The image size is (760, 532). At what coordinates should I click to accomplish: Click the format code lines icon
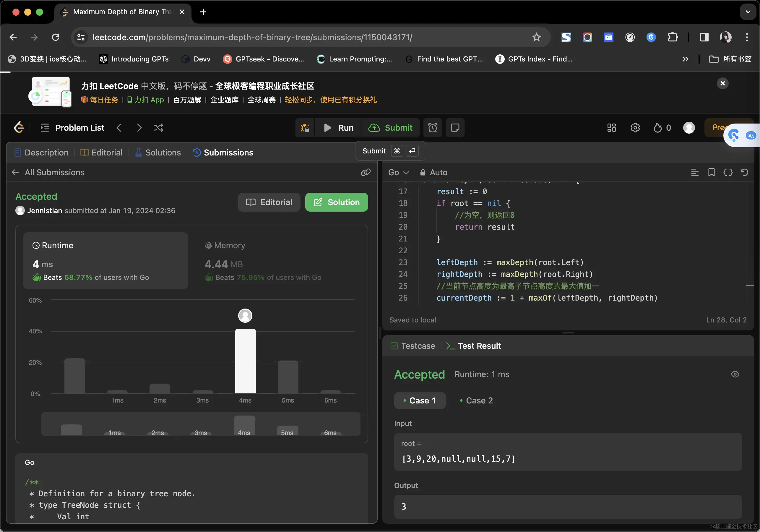(694, 172)
